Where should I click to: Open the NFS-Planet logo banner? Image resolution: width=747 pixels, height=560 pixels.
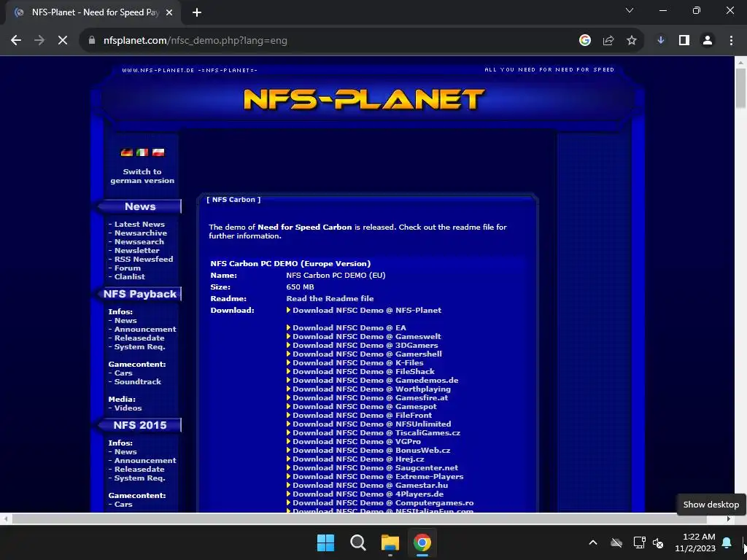point(364,99)
